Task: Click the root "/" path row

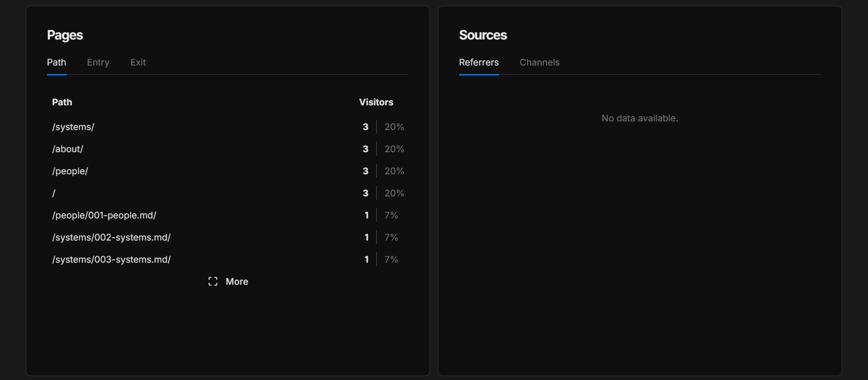Action: pos(54,193)
